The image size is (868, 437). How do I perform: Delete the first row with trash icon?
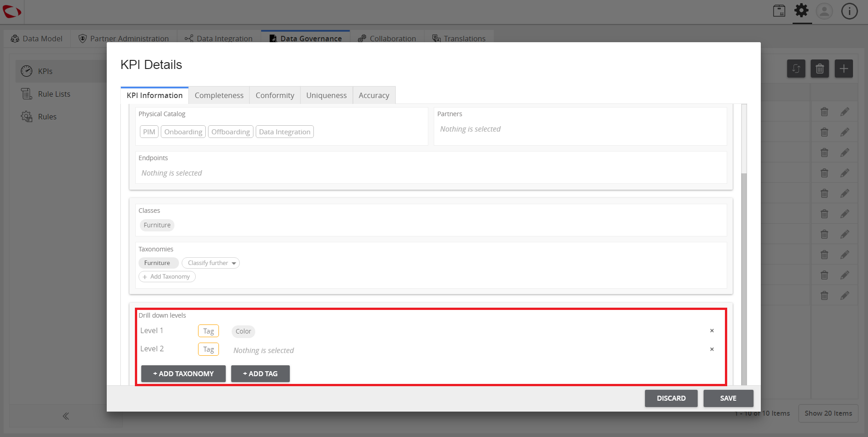(x=824, y=112)
